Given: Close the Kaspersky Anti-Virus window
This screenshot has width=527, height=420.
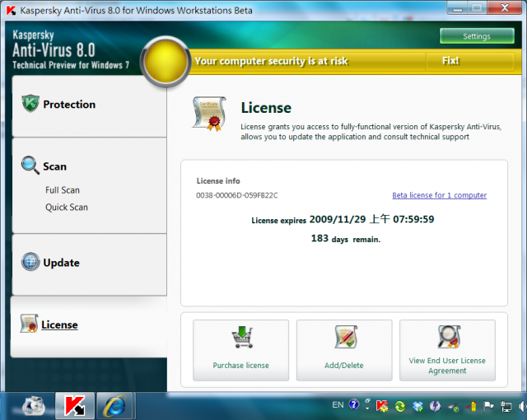Looking at the screenshot, I should 505,8.
